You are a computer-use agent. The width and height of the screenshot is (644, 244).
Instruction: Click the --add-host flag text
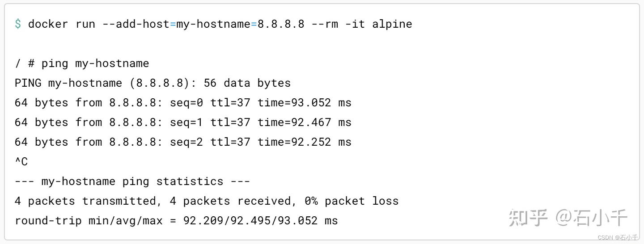(136, 24)
